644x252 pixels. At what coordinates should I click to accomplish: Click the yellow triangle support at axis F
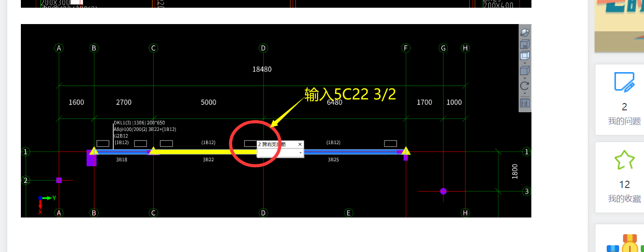(406, 151)
